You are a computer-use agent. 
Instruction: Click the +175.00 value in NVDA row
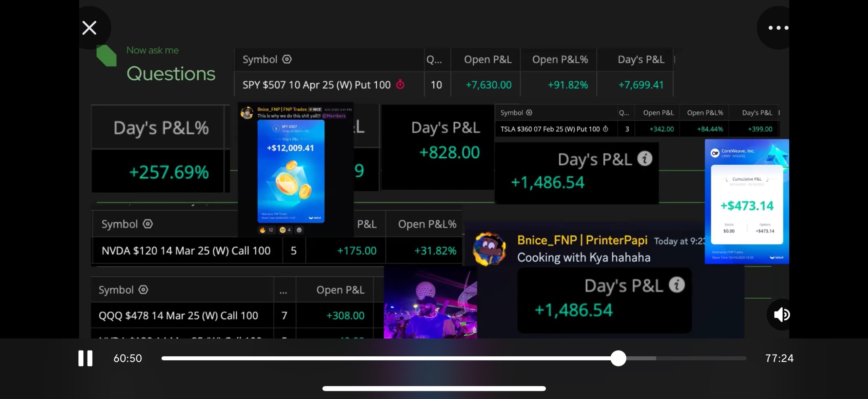coord(357,251)
